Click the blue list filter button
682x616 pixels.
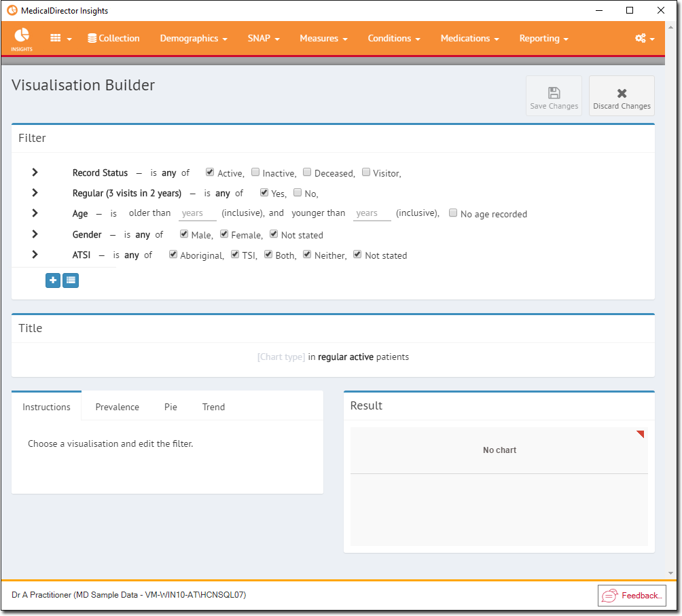71,280
